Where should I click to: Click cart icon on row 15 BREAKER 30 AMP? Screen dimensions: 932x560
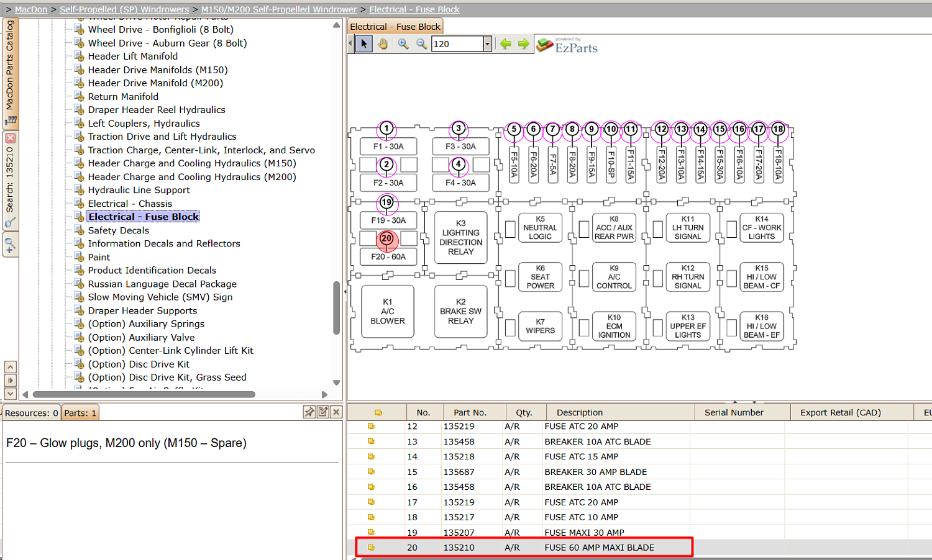click(371, 472)
